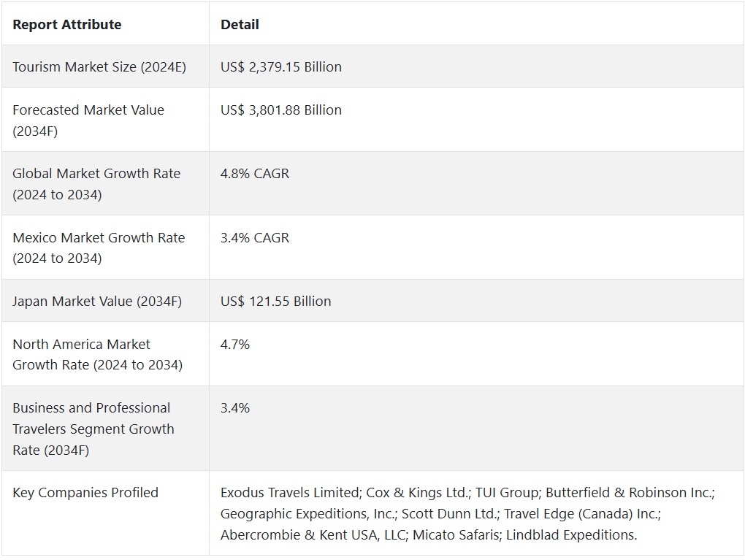745x560 pixels.
Task: Select the 'Forecasted Market Value (2034F)' cell
Action: (x=88, y=120)
